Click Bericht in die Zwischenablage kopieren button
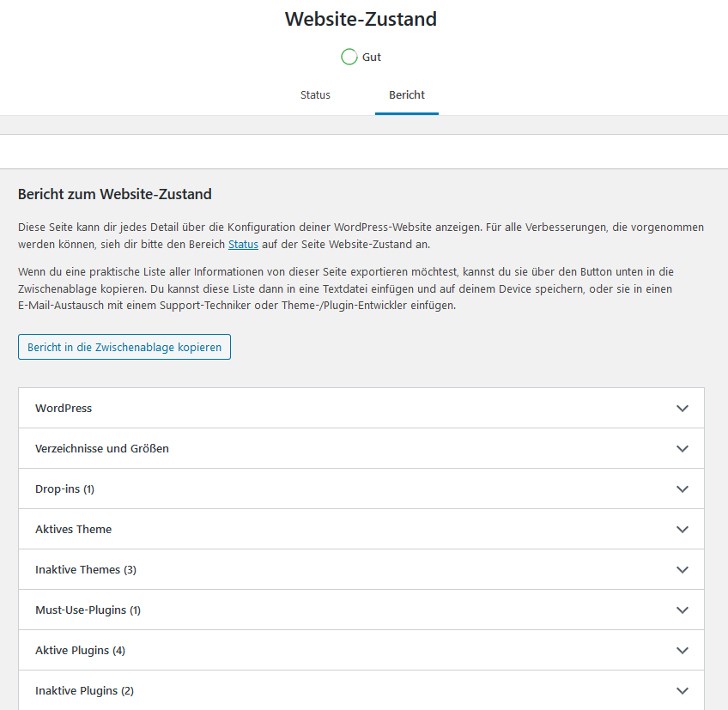Image resolution: width=728 pixels, height=710 pixels. click(x=124, y=347)
